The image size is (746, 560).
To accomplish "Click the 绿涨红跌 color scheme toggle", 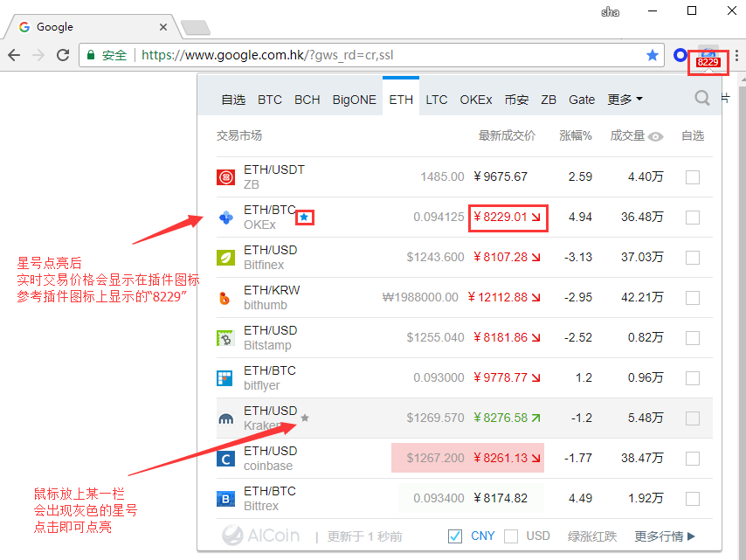I will (592, 536).
